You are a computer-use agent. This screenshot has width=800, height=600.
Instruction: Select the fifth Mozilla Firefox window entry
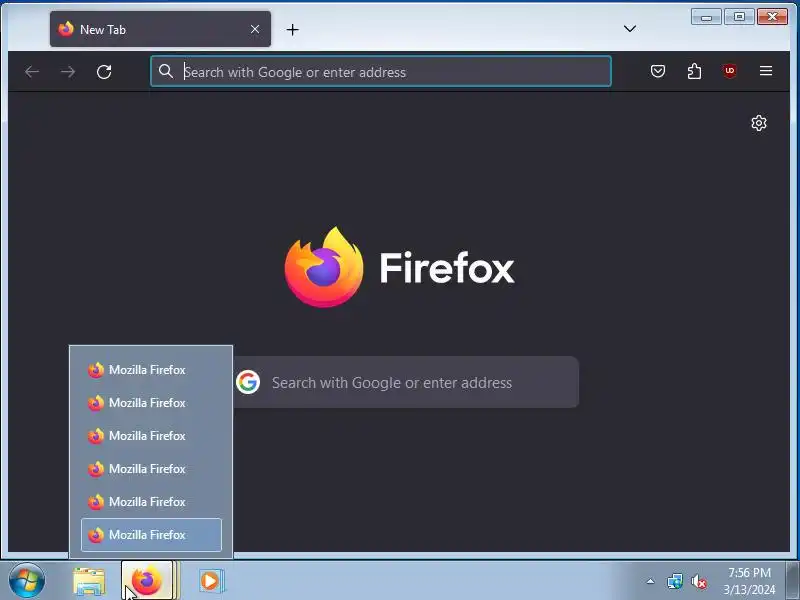(x=151, y=502)
